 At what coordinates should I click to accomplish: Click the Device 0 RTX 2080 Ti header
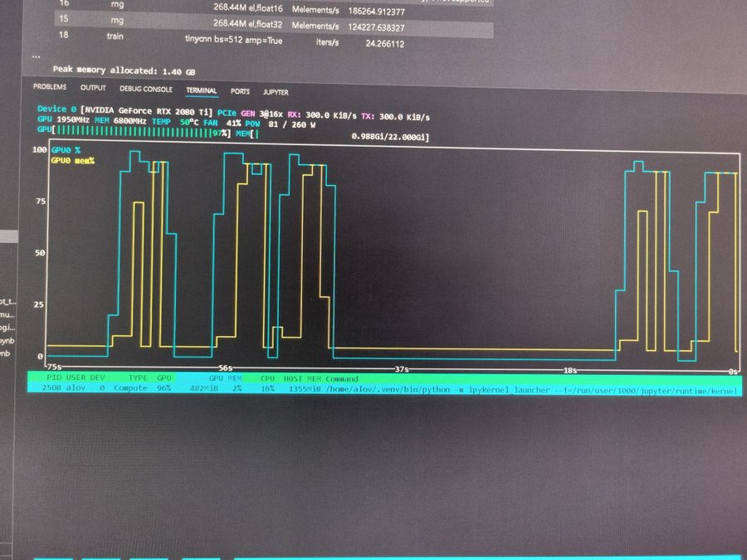[x=124, y=110]
